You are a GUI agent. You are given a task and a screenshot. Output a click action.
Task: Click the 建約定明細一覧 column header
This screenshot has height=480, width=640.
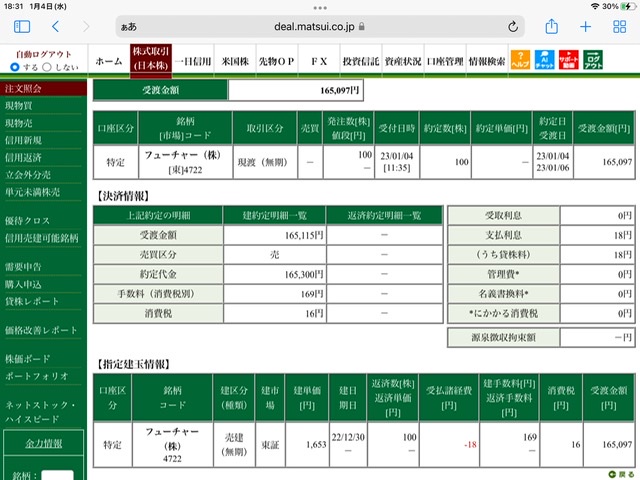[274, 215]
